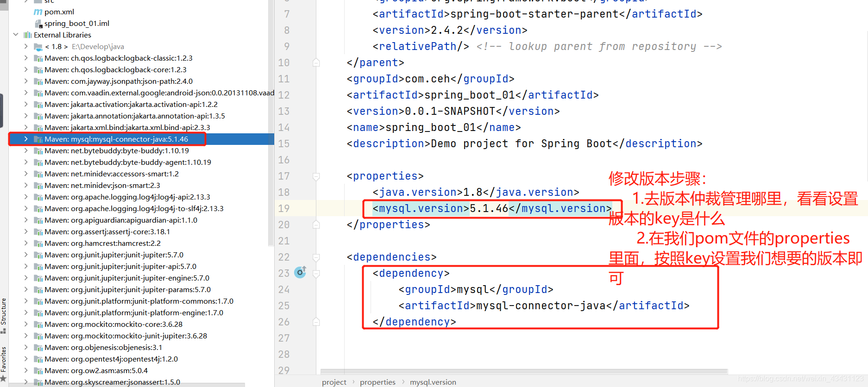This screenshot has height=387, width=868.
Task: Open the Structure tool window icon
Action: tap(3, 331)
